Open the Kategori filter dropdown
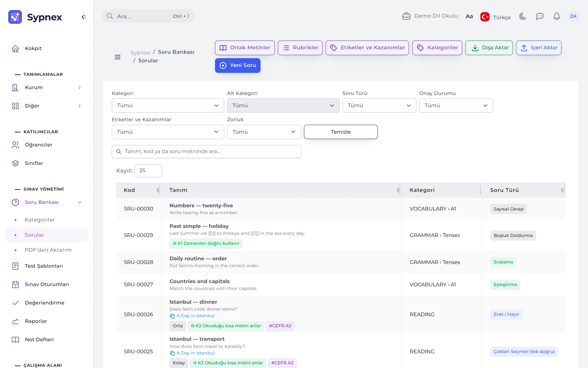The width and height of the screenshot is (588, 368). (168, 105)
